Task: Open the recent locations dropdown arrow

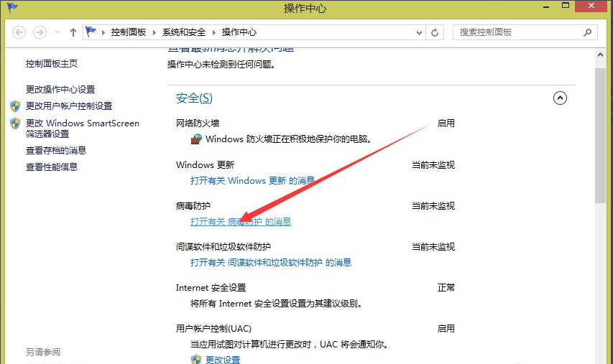Action: (57, 32)
